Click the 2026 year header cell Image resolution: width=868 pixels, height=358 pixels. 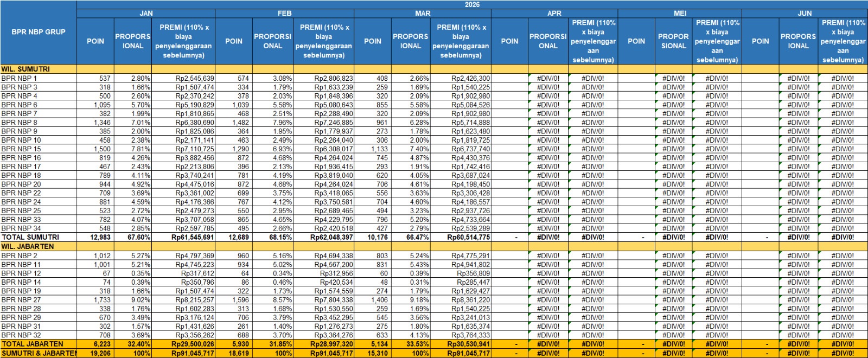click(472, 4)
